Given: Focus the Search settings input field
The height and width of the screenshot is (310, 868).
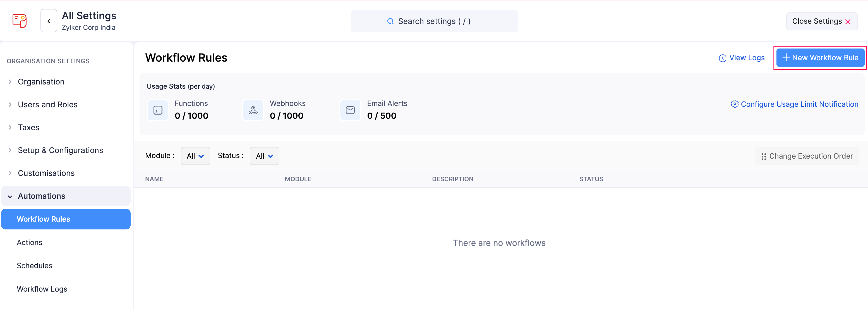Looking at the screenshot, I should (x=434, y=21).
